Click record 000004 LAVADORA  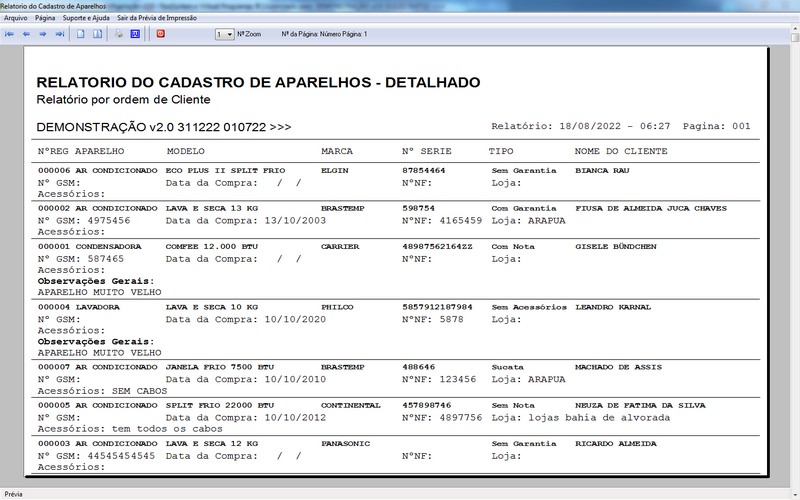point(79,307)
